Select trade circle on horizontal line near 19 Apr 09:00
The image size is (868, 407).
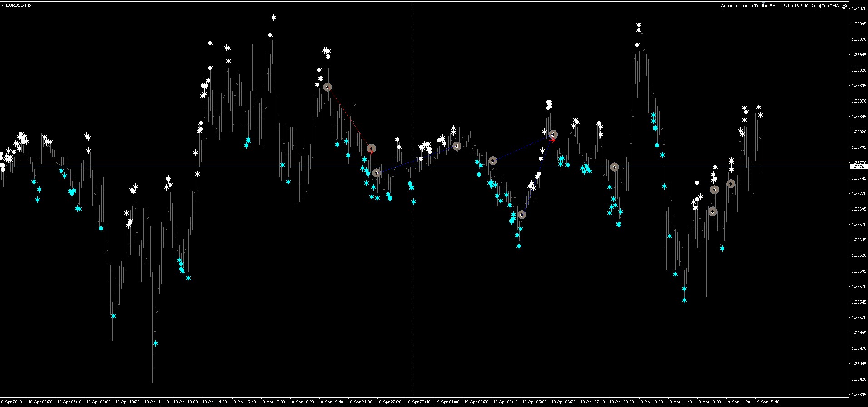pos(615,167)
